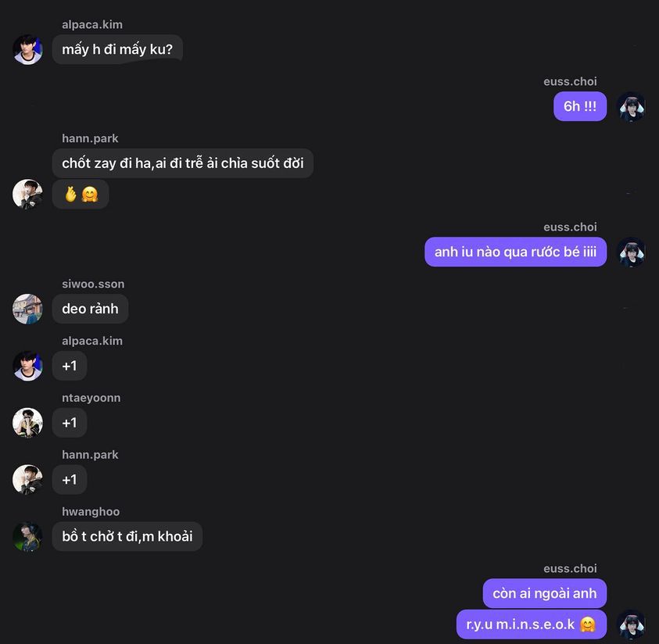Tap the 'deo rảnh' message bubble
This screenshot has height=644, width=659.
(91, 309)
